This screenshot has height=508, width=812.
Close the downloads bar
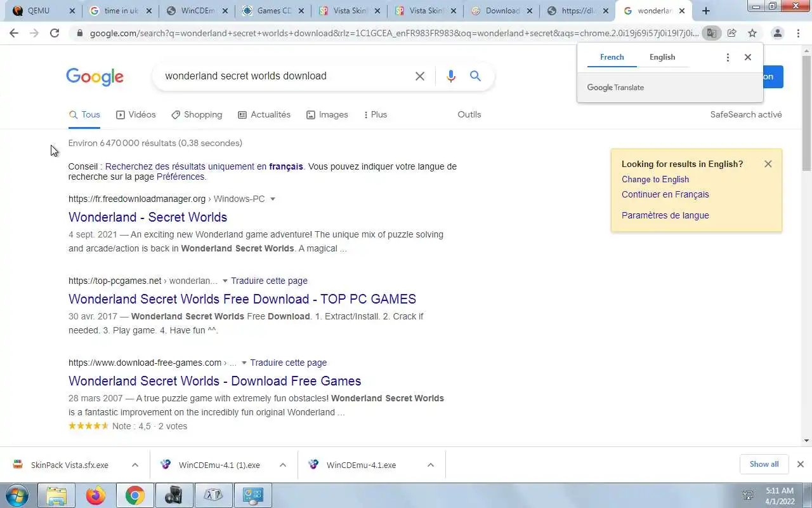[801, 464]
